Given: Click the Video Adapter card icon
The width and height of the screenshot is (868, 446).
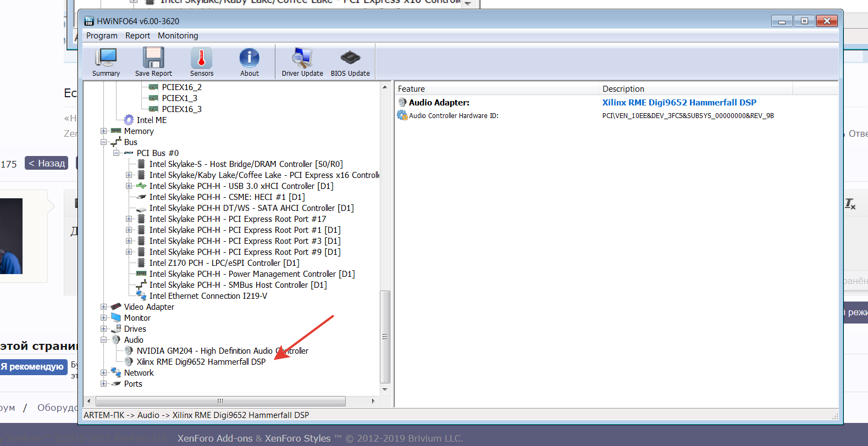Looking at the screenshot, I should pos(115,306).
